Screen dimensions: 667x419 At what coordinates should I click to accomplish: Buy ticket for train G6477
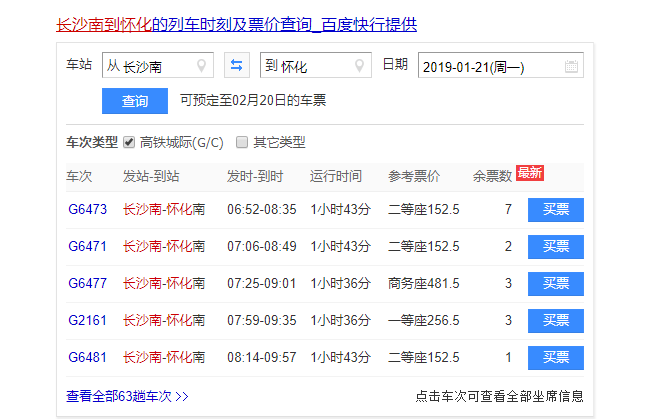click(x=555, y=284)
